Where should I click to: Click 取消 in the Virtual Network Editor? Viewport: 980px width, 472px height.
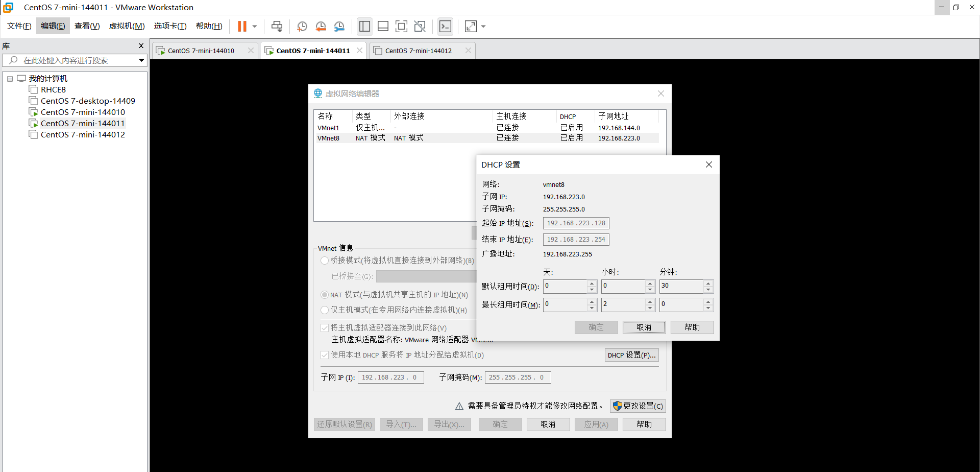548,424
